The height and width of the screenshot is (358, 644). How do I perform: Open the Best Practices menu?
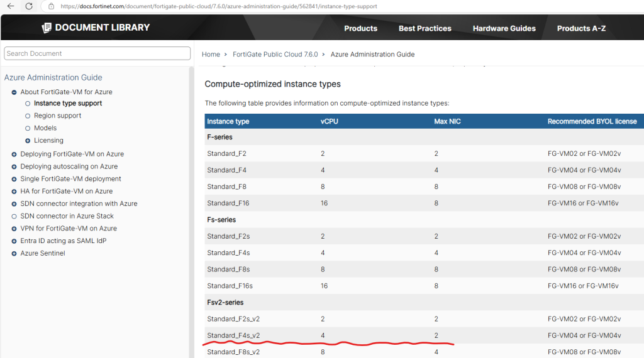coord(425,28)
